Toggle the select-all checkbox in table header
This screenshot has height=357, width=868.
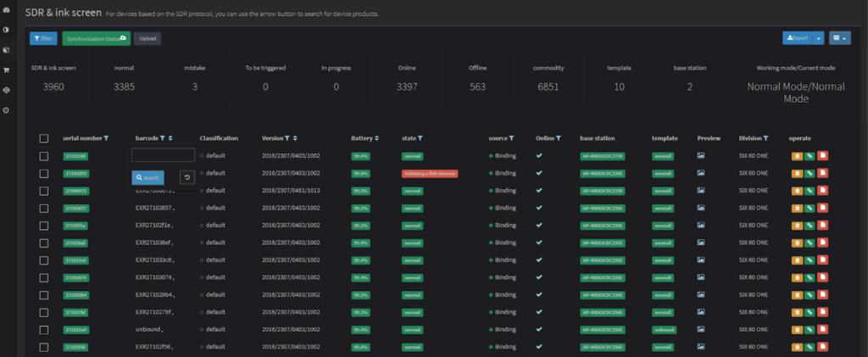coord(44,138)
